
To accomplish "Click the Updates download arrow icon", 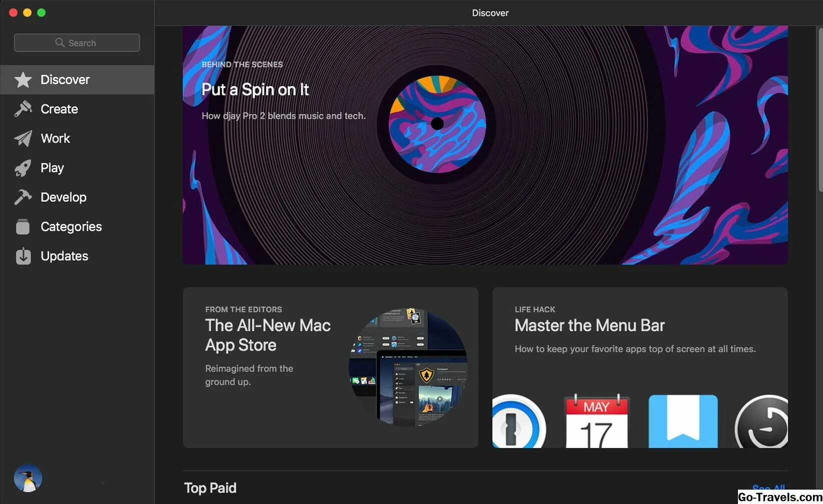I will point(23,256).
